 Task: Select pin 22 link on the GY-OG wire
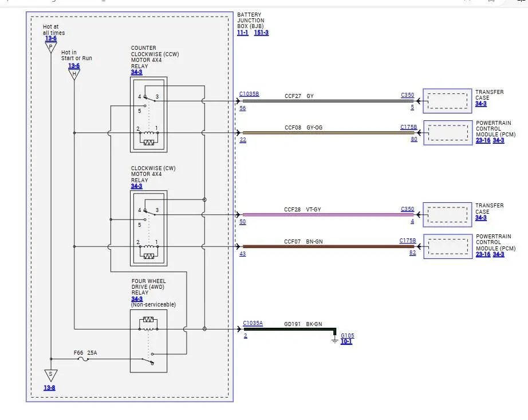[x=243, y=140]
